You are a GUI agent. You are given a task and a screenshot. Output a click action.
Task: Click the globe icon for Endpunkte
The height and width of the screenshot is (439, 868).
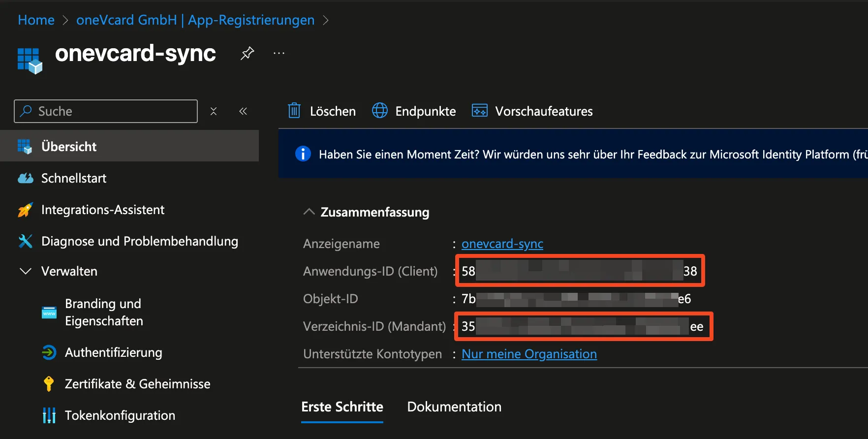pos(380,111)
